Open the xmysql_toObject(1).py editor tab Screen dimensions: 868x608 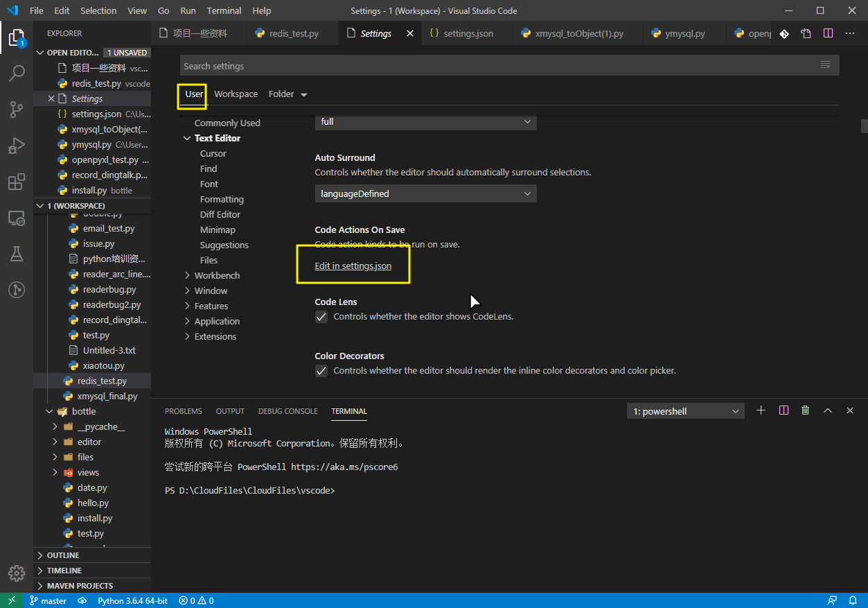coord(578,33)
